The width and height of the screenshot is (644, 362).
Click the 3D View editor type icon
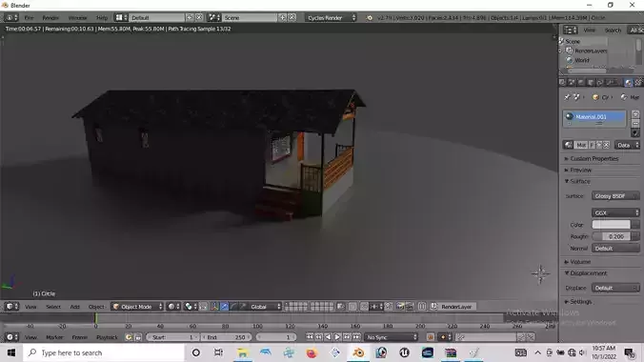10,307
